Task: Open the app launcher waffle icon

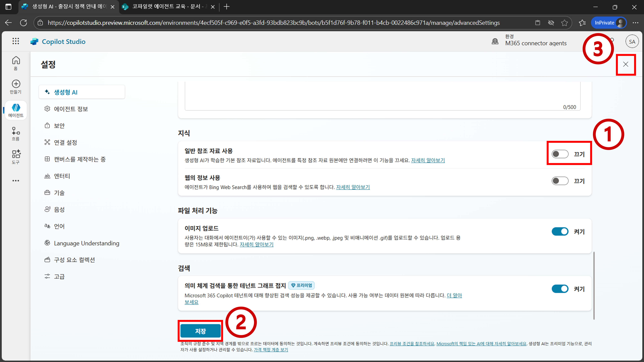Action: coord(15,41)
